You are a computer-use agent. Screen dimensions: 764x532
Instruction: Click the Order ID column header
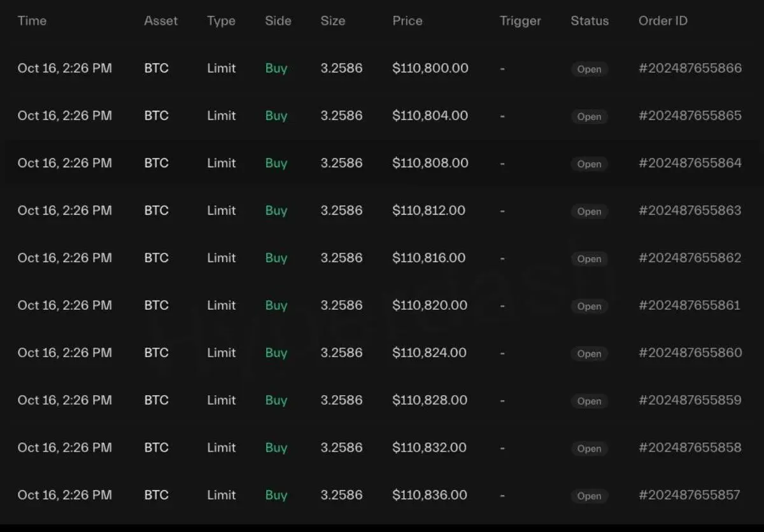pos(662,21)
